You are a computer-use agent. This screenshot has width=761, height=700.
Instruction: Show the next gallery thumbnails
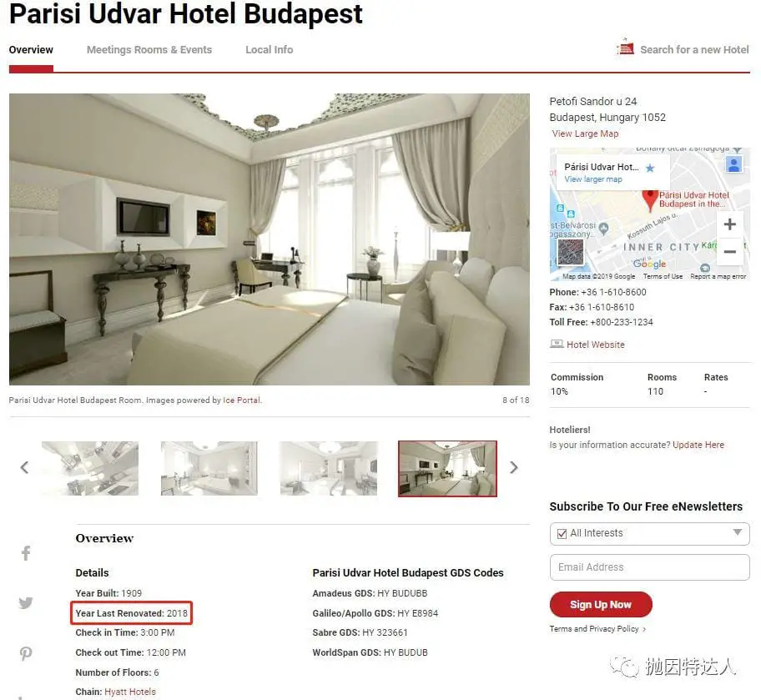coord(514,467)
